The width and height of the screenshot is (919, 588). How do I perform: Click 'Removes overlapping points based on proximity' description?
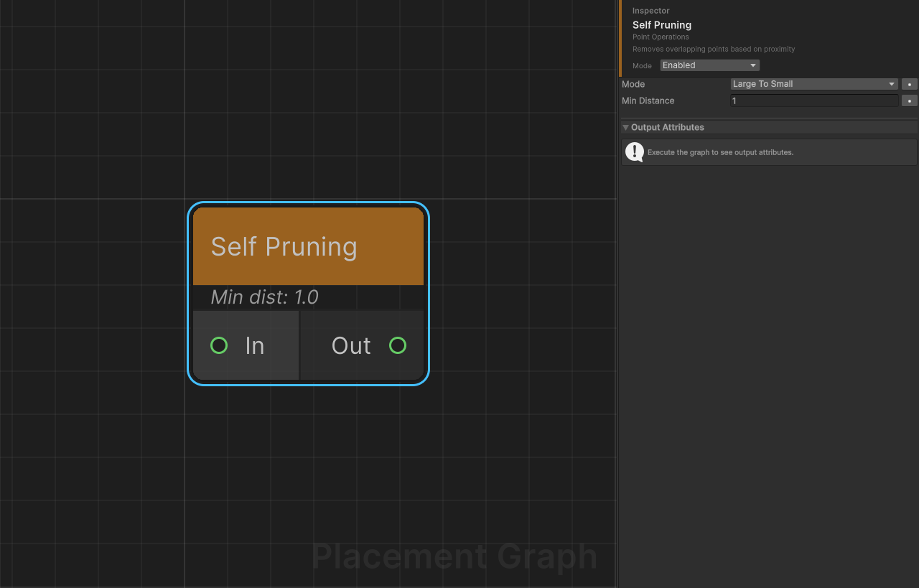coord(714,49)
